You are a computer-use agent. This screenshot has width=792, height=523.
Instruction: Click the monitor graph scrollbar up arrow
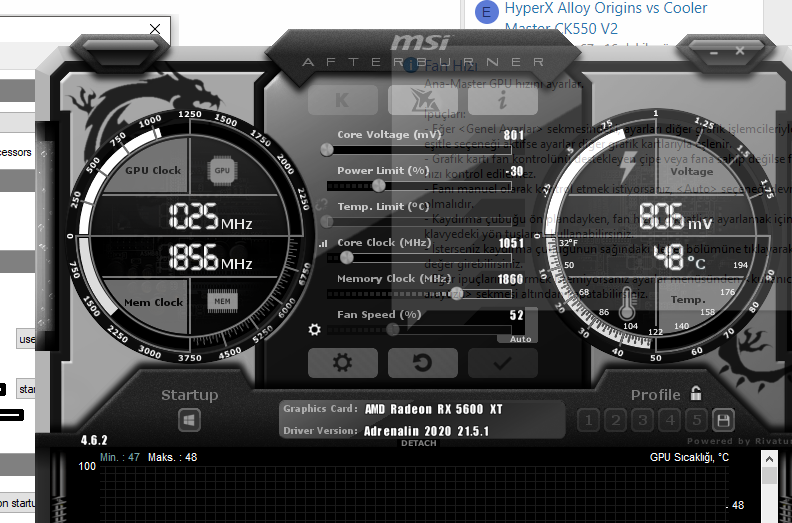[769, 459]
